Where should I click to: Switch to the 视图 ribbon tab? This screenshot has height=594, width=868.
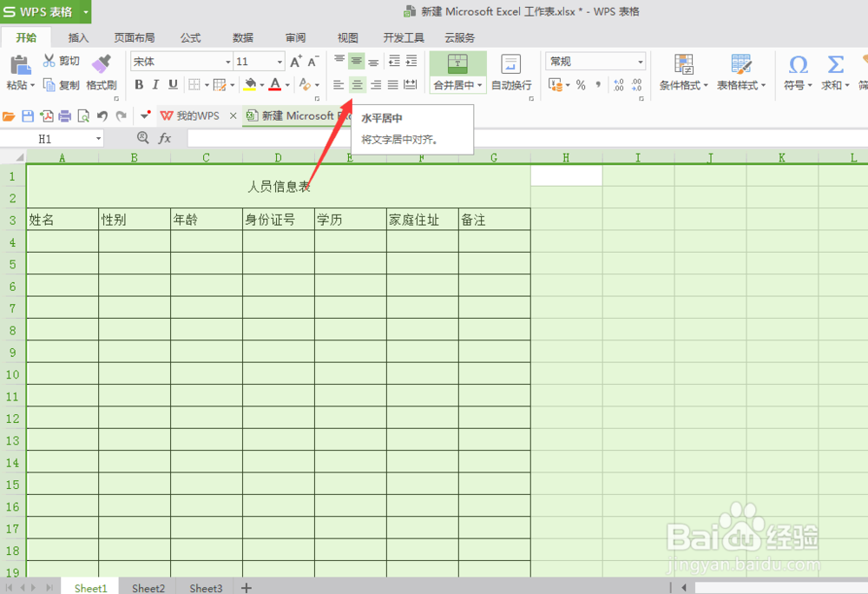pyautogui.click(x=348, y=37)
